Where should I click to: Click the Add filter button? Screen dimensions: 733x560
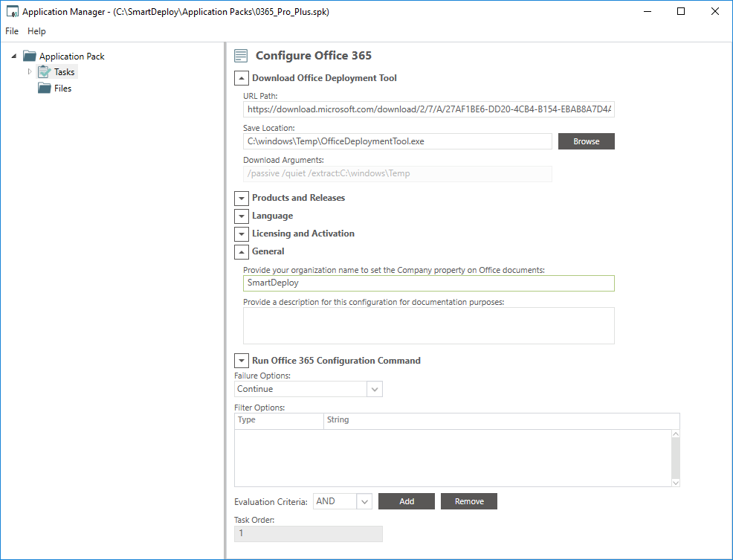pyautogui.click(x=406, y=502)
